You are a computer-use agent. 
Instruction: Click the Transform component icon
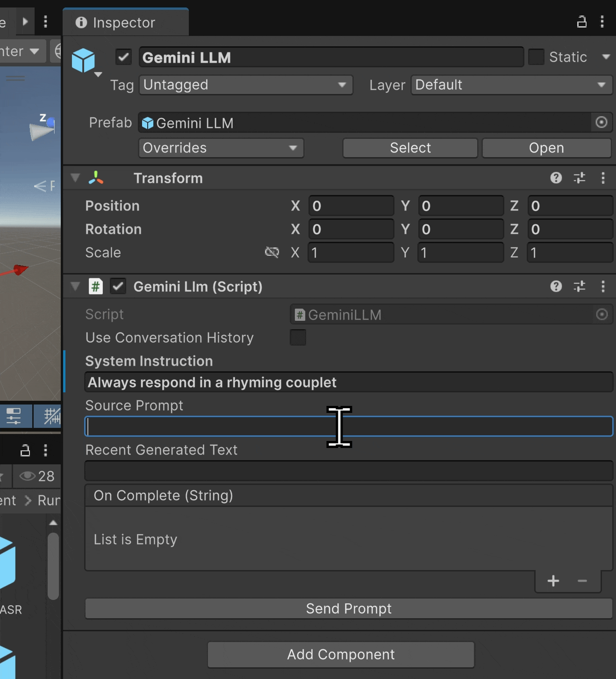[96, 178]
